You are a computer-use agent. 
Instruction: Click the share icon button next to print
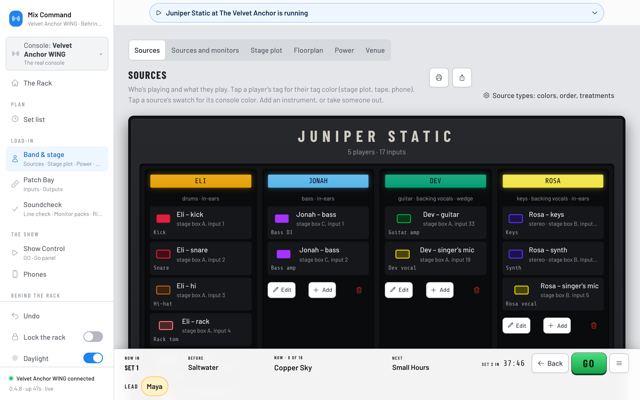point(462,78)
